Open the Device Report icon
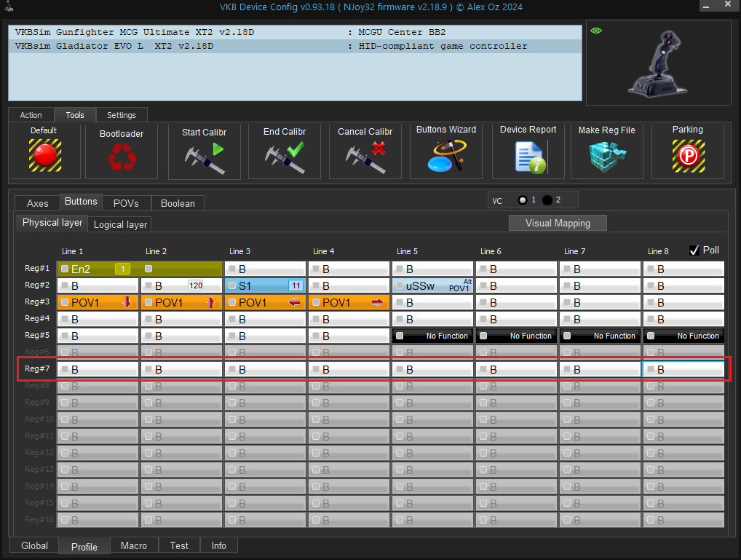The image size is (741, 560). pyautogui.click(x=528, y=156)
